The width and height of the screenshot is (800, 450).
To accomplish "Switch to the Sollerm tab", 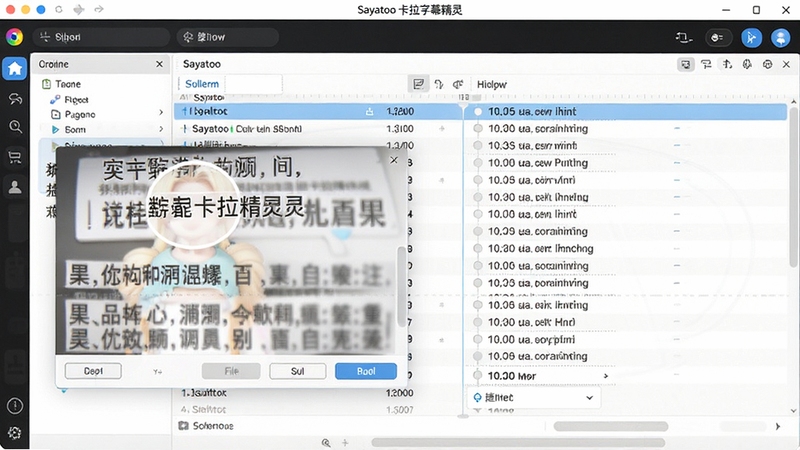I will pos(202,84).
